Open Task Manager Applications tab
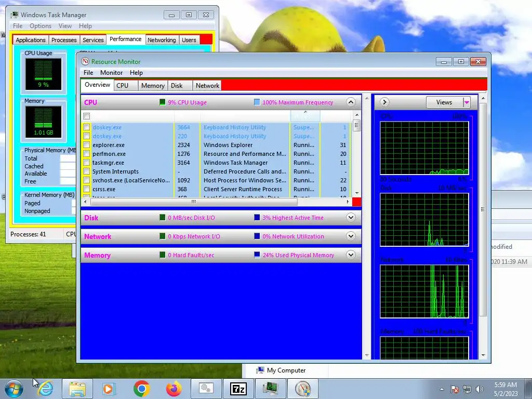This screenshot has width=532, height=399. coord(31,39)
